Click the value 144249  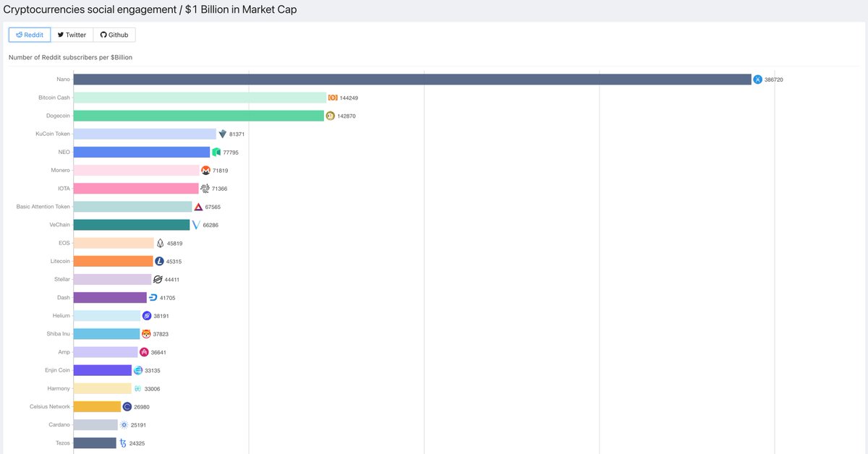click(x=349, y=98)
